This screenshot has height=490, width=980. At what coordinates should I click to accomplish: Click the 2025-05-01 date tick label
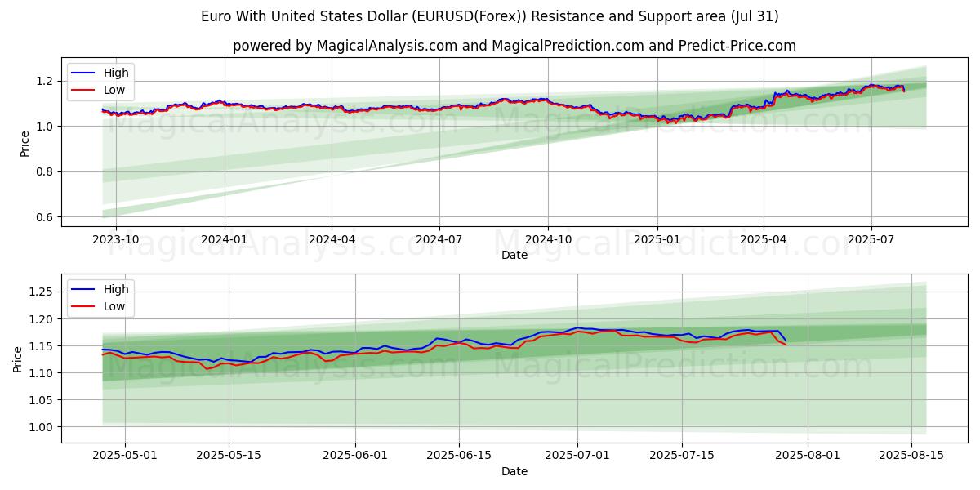[x=125, y=456]
